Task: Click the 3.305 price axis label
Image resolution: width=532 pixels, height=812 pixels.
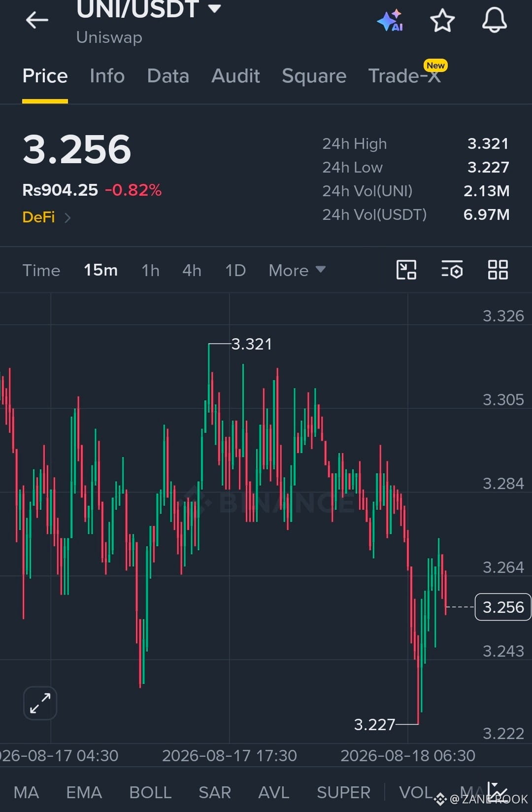Action: coord(503,399)
